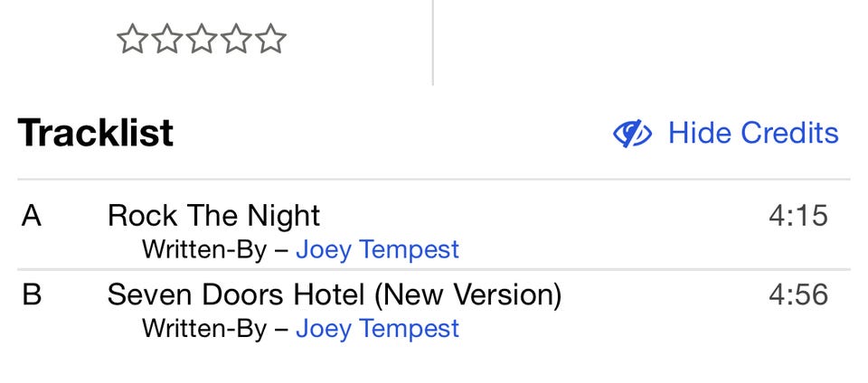Image resolution: width=868 pixels, height=383 pixels.
Task: Click the 4:56 track duration
Action: (798, 295)
